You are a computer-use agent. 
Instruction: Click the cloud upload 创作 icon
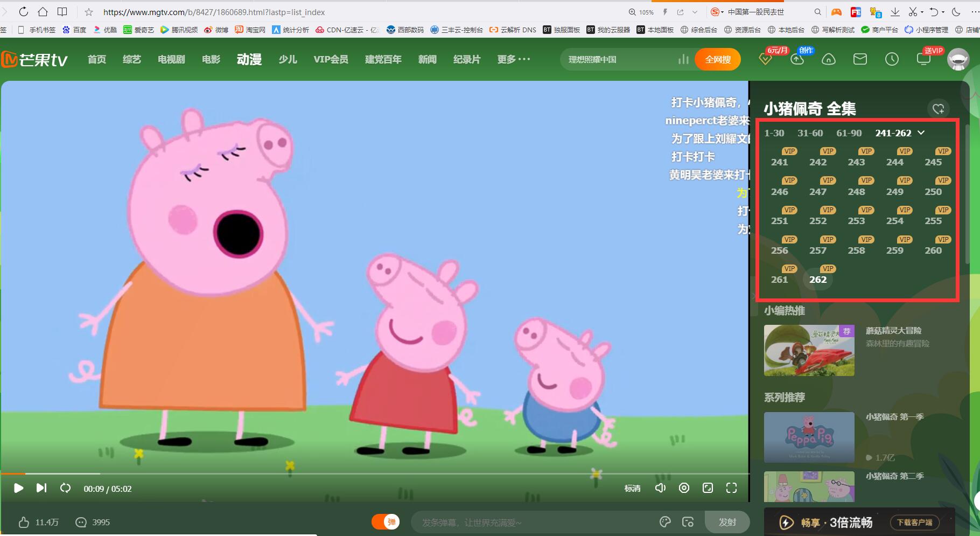797,59
